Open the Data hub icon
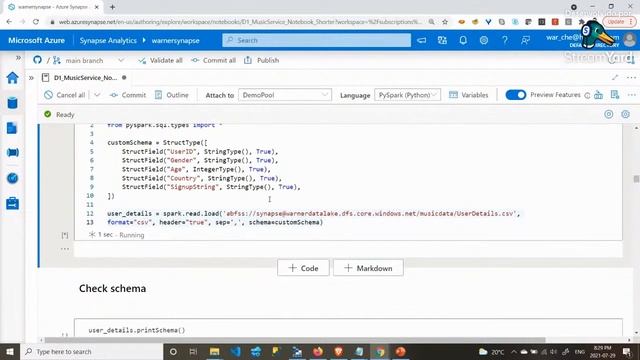Image resolution: width=640 pixels, height=360 pixels. click(12, 103)
